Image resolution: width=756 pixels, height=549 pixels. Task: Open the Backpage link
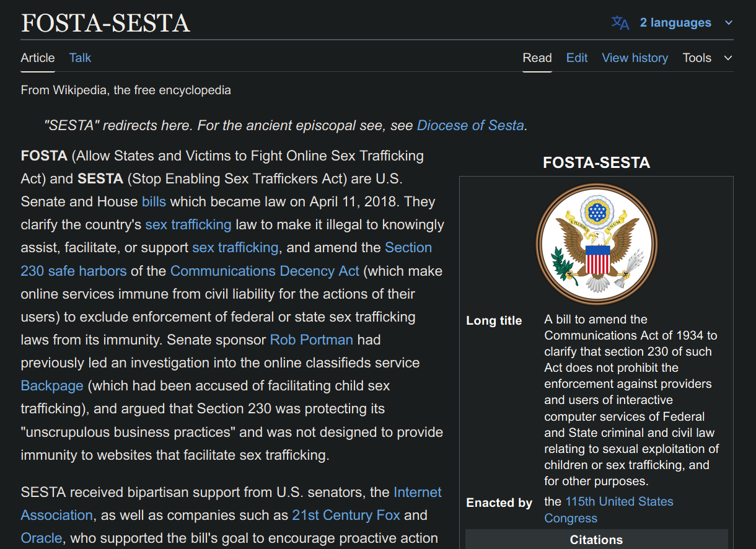[52, 385]
